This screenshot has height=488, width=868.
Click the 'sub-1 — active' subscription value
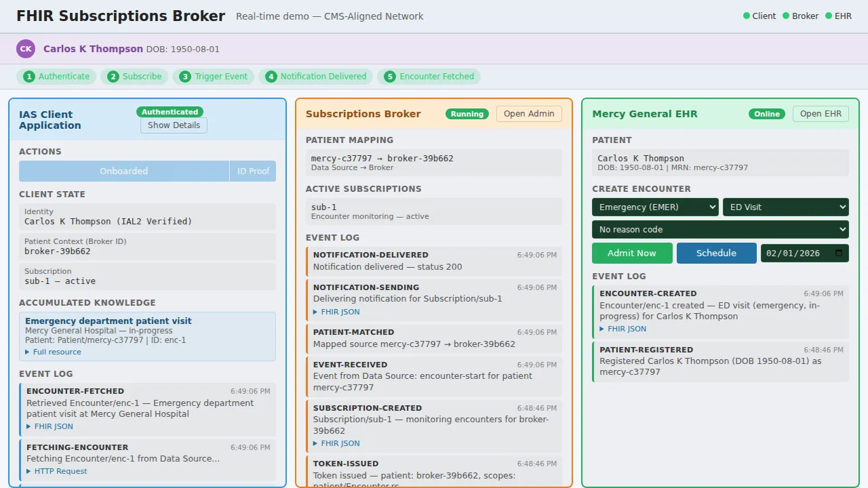coord(60,281)
